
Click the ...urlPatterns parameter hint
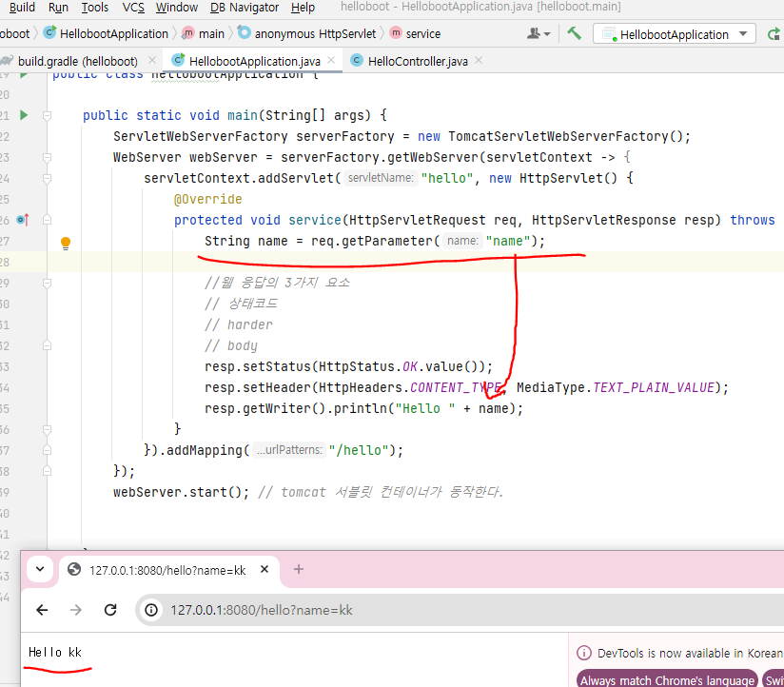(289, 450)
